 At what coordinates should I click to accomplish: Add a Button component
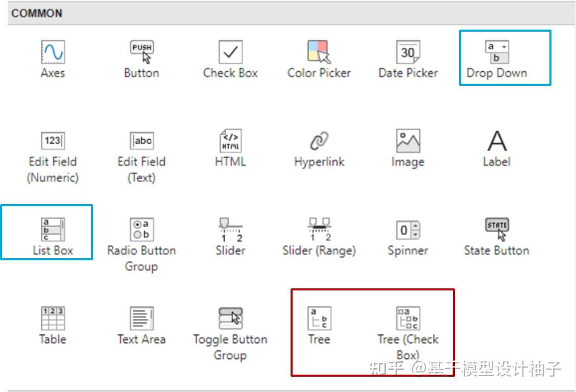click(141, 51)
